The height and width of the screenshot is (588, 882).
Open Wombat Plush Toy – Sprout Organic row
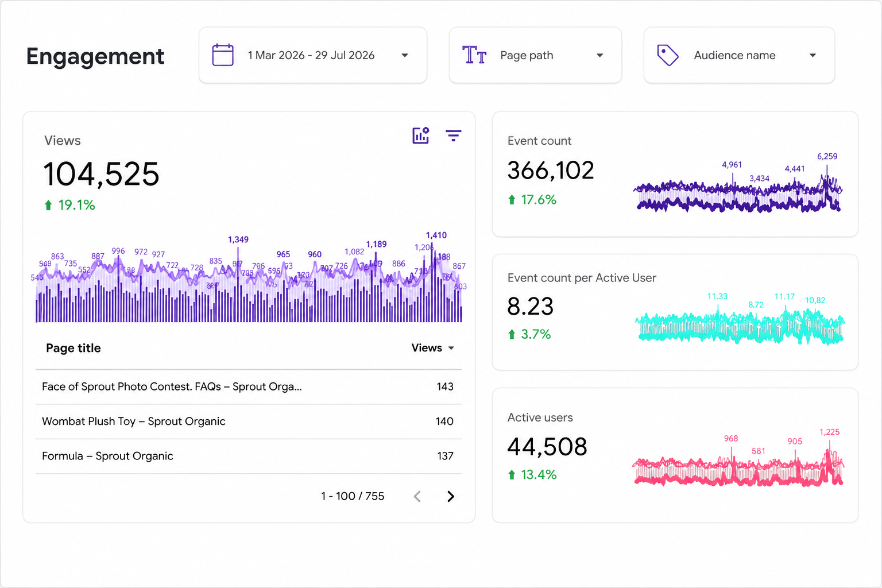[249, 421]
